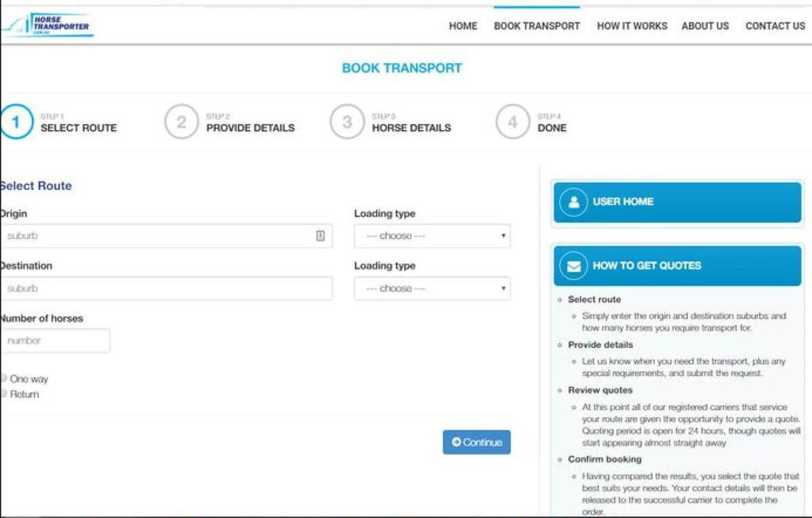
Task: Click the envelope icon on HOW TO GET QUOTES
Action: 573,265
